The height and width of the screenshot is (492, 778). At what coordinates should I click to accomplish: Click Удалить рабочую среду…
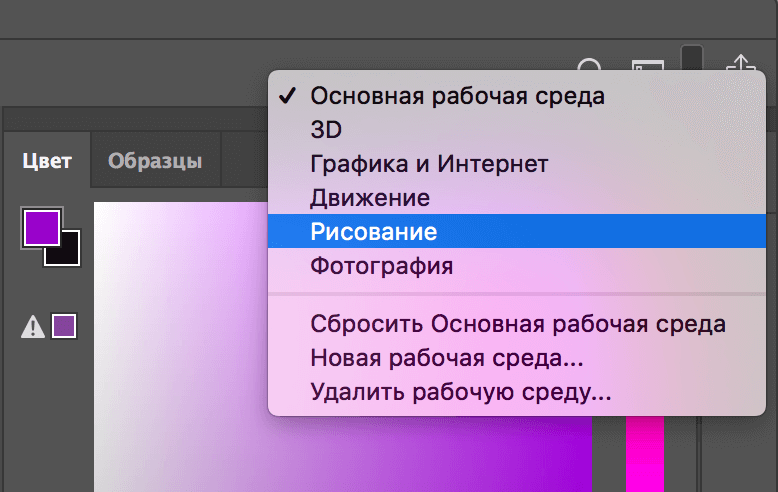(x=517, y=392)
